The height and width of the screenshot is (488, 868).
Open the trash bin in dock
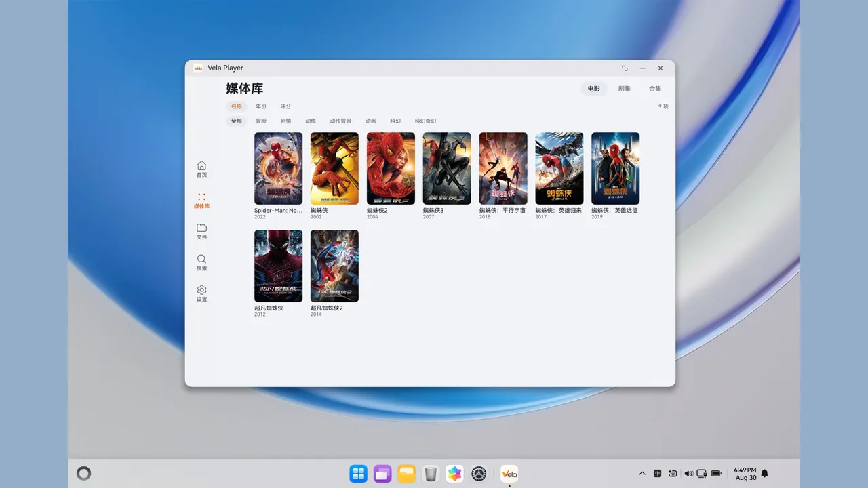click(x=431, y=474)
